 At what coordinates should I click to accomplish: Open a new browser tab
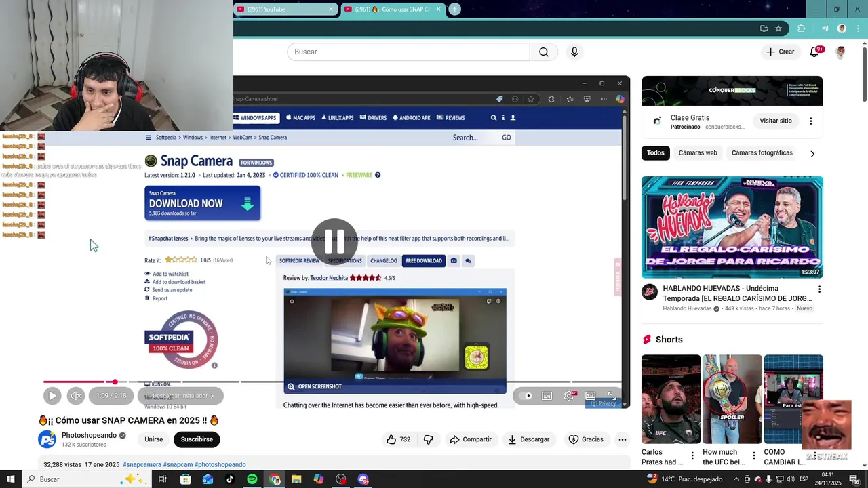pyautogui.click(x=455, y=9)
